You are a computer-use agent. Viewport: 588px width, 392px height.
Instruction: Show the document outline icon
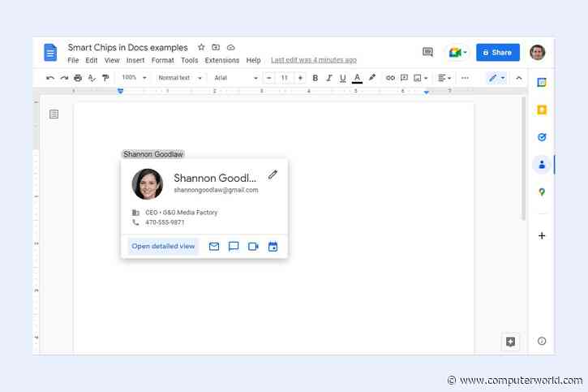[54, 114]
